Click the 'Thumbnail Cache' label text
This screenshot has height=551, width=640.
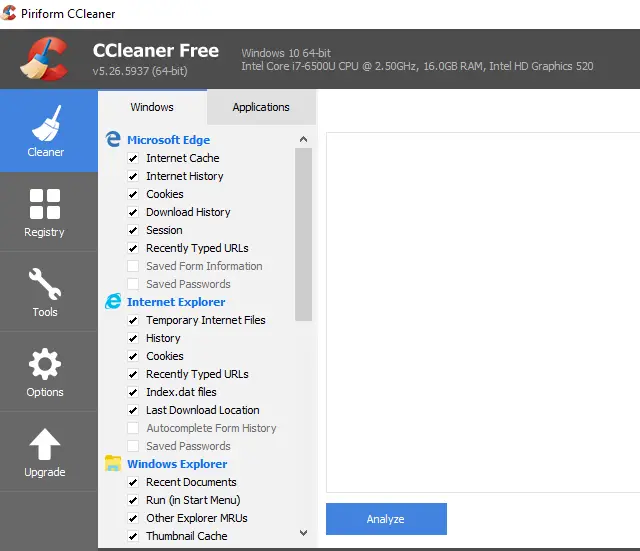[187, 536]
